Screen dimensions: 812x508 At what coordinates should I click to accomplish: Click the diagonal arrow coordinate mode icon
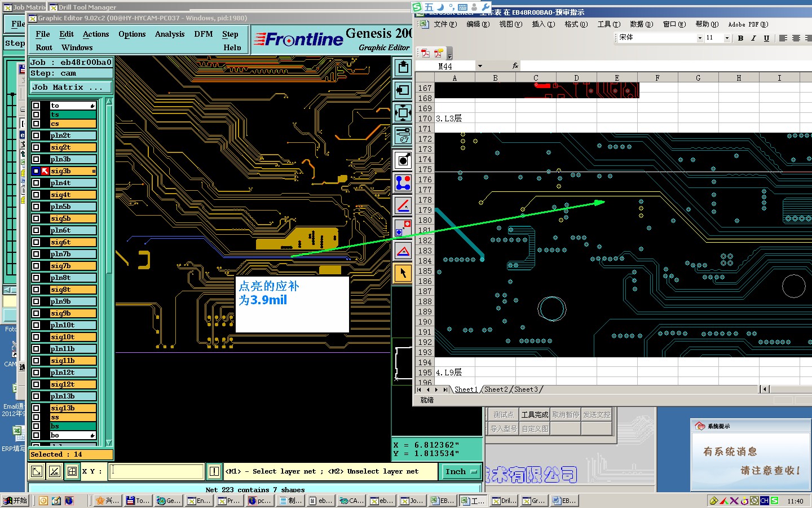tap(37, 471)
